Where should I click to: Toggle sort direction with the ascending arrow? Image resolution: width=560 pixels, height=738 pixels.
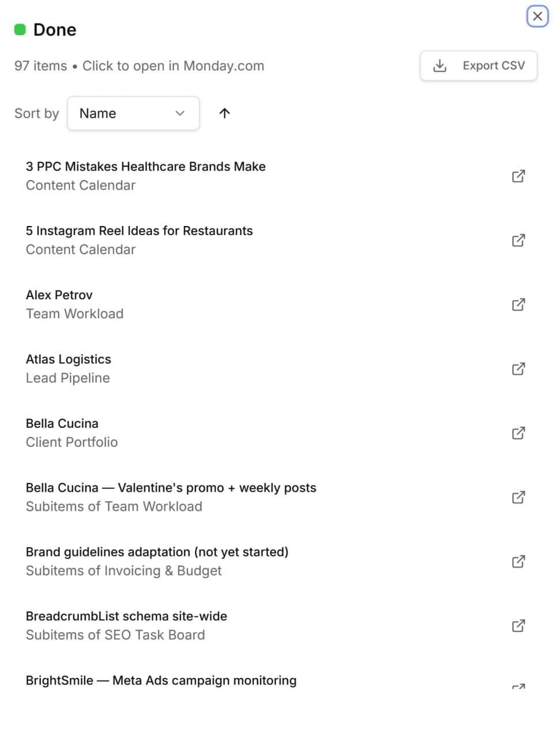click(x=224, y=113)
